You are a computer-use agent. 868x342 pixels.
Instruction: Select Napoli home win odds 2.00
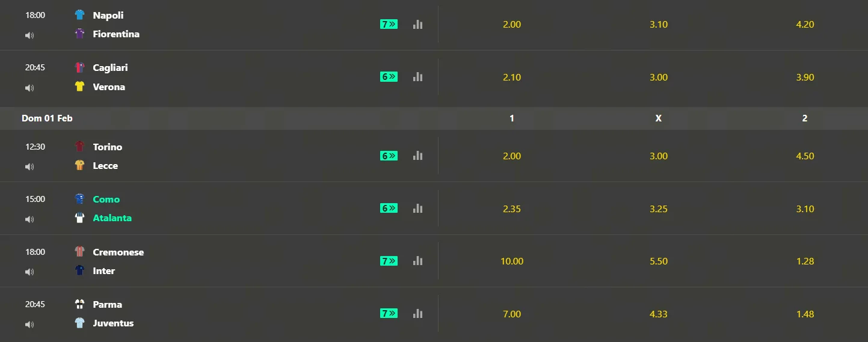coord(511,25)
